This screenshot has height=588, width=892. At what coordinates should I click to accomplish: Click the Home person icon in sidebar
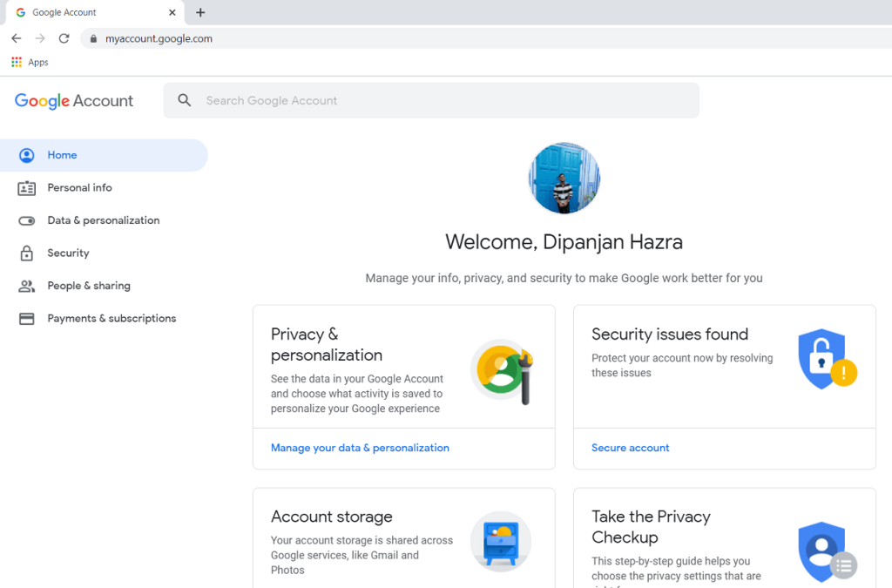(x=27, y=155)
